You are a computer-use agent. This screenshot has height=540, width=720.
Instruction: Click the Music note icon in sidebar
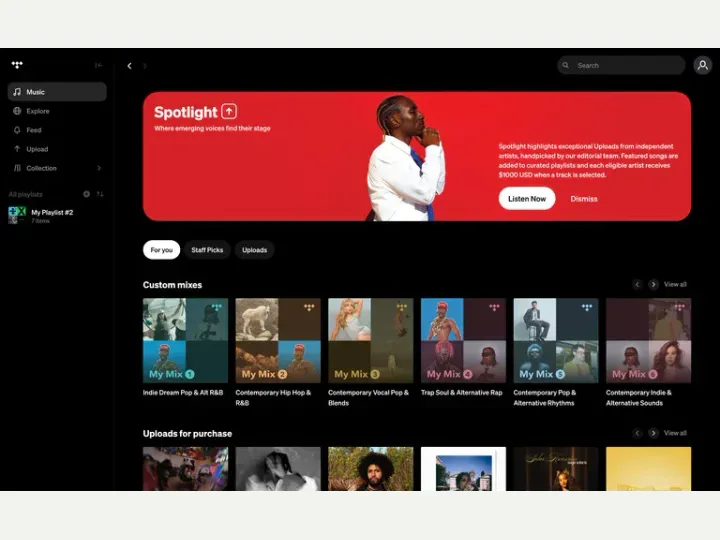click(17, 92)
